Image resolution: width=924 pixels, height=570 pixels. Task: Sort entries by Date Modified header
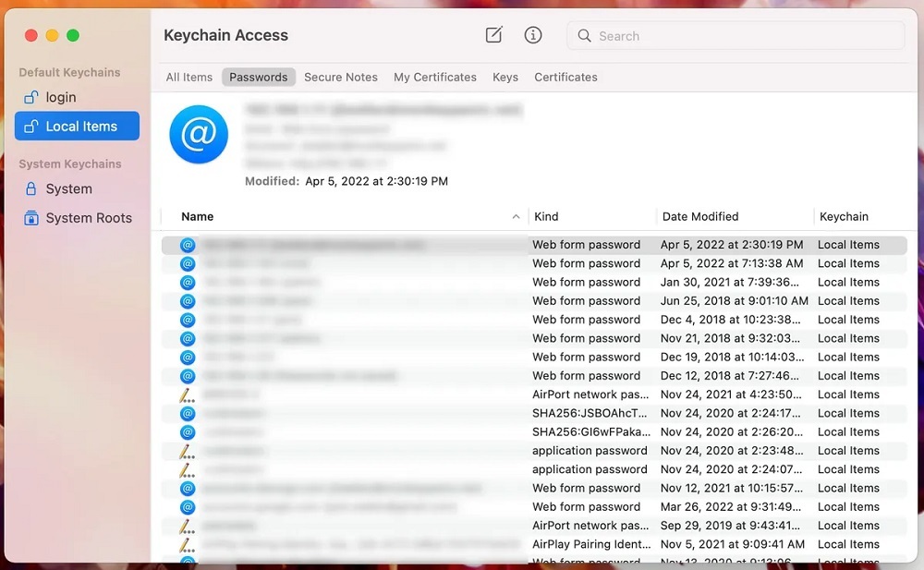click(x=700, y=217)
